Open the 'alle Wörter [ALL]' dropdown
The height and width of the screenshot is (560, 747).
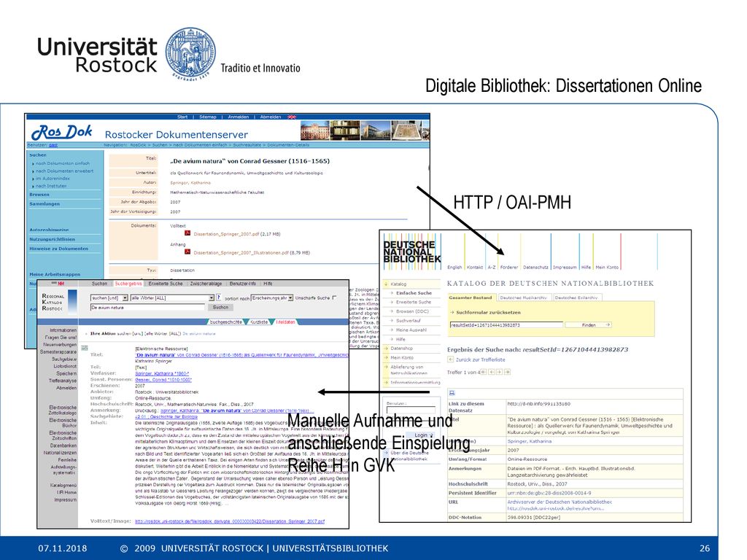point(172,297)
